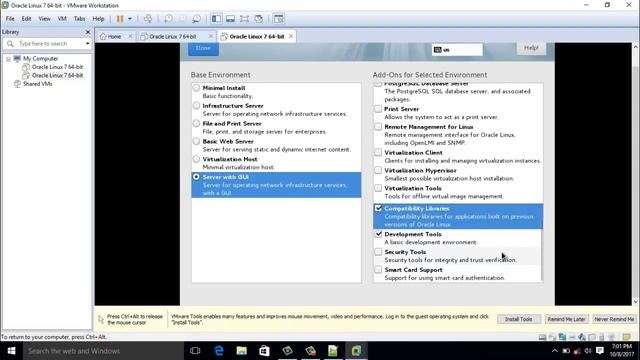Take a snapshot of this VM

pos(168,19)
